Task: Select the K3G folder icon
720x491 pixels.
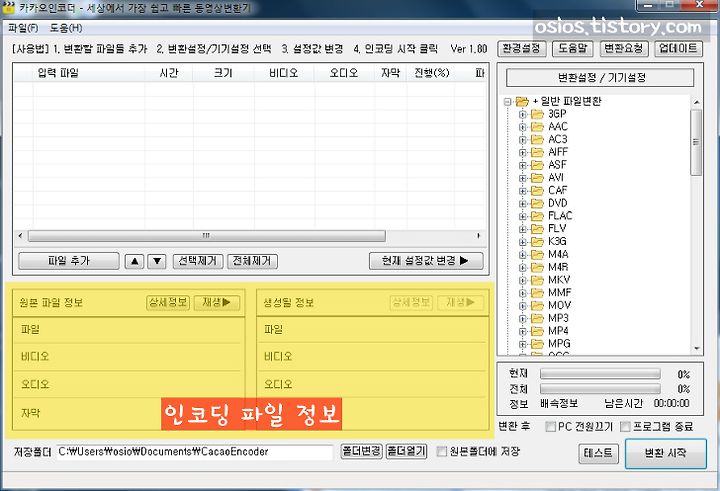Action: tap(537, 242)
